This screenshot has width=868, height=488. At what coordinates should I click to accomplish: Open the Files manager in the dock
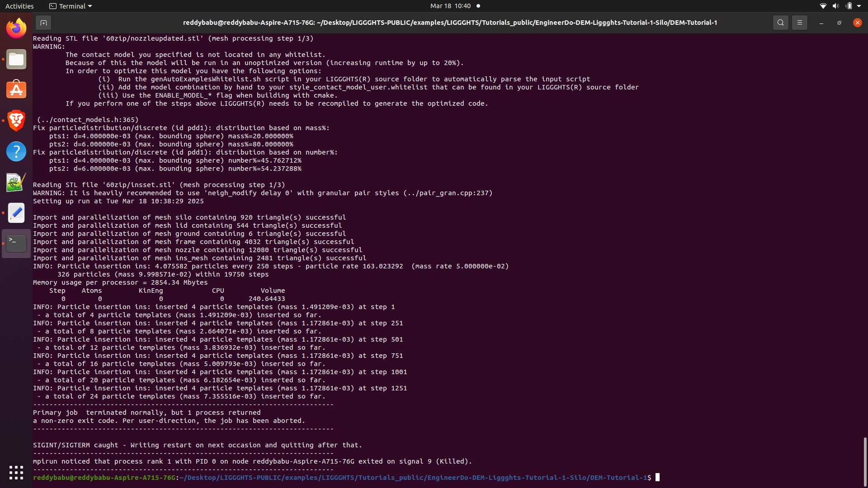point(16,59)
